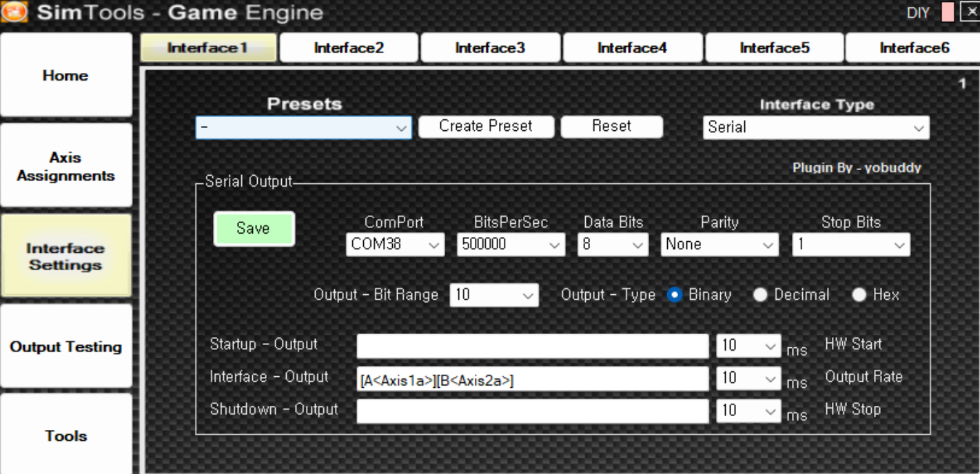
Task: Open the Interface Type dropdown
Action: click(x=816, y=127)
